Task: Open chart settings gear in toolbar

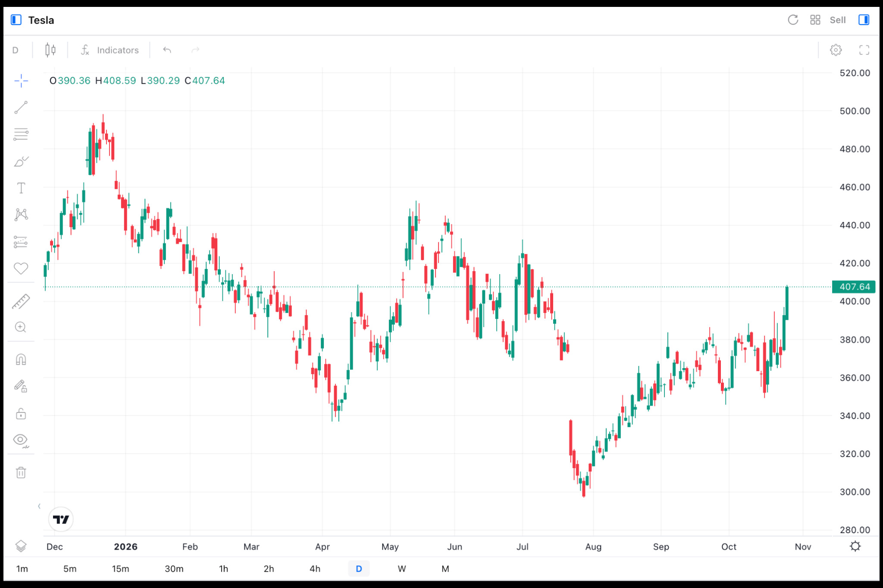Action: point(836,50)
